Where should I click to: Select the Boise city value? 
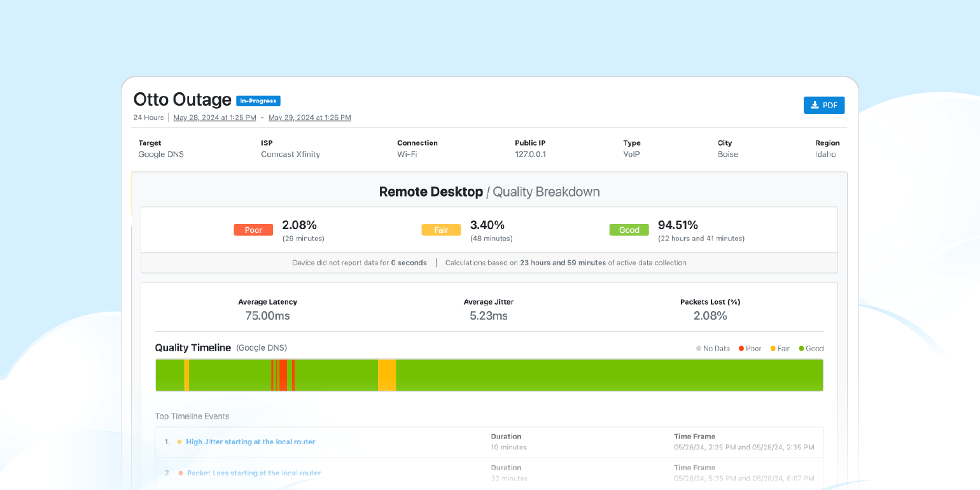coord(728,154)
